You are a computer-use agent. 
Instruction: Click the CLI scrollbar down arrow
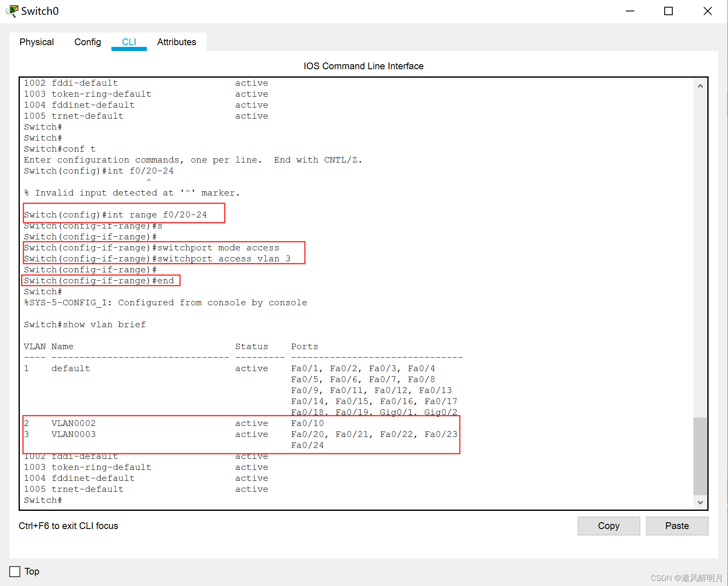(700, 502)
